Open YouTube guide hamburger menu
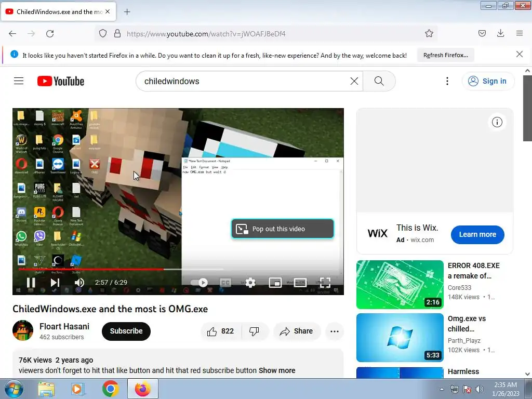 point(19,81)
